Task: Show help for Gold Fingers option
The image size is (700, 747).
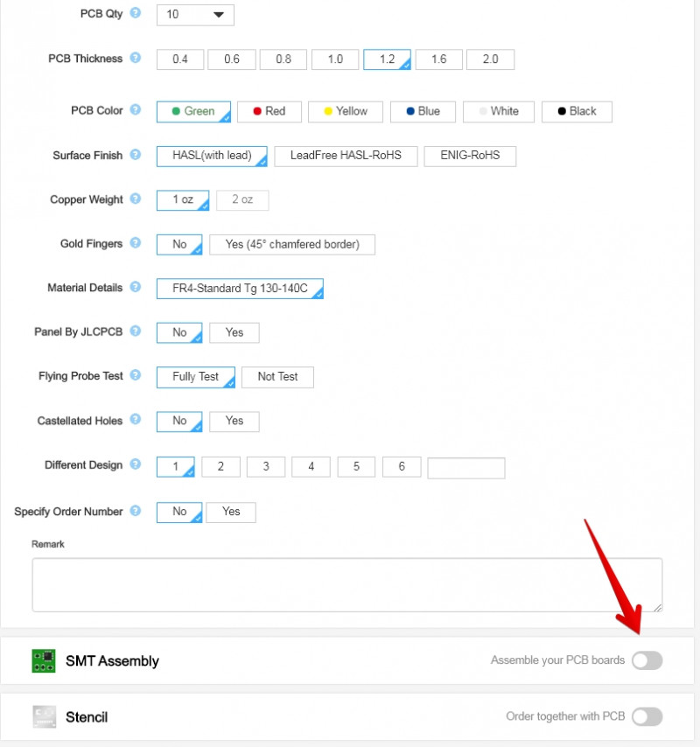Action: tap(135, 243)
